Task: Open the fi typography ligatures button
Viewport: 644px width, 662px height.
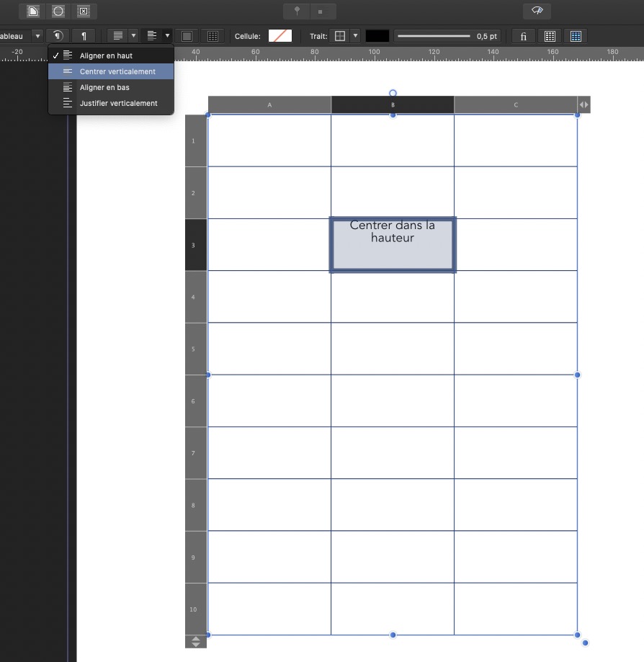Action: click(x=523, y=36)
